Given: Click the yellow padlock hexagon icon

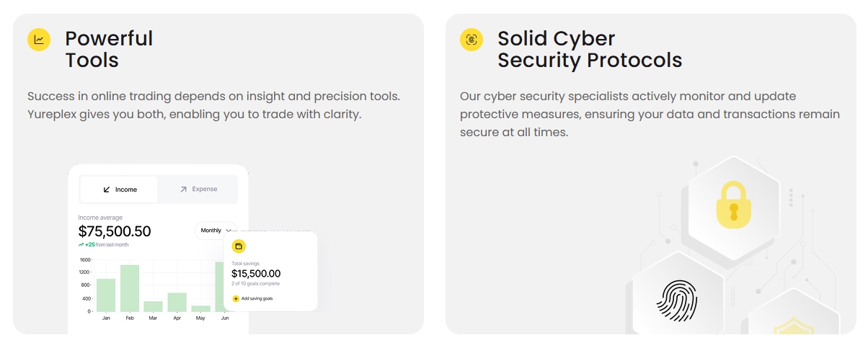Looking at the screenshot, I should (x=733, y=205).
